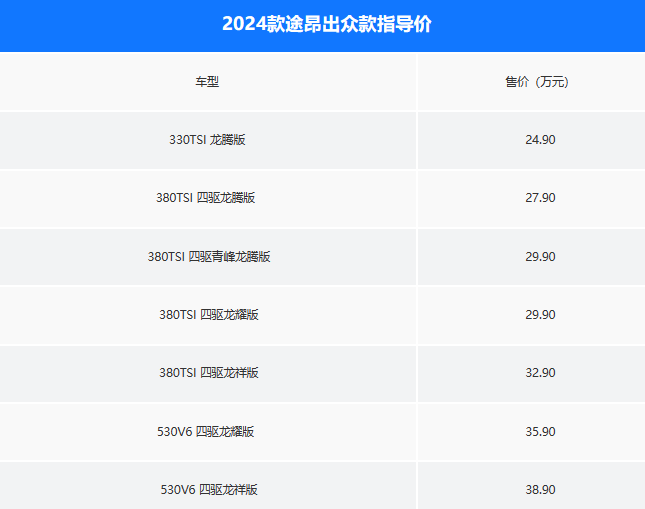Select the 车型 column header
645x509 pixels.
point(207,82)
